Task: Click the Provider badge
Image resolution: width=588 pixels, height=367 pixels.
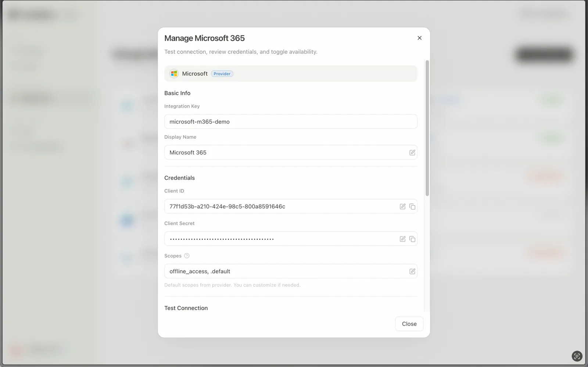Action: tap(222, 74)
